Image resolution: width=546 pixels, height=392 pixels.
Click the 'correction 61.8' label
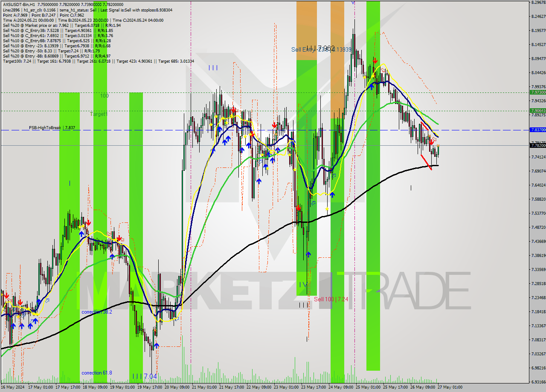pyautogui.click(x=97, y=373)
